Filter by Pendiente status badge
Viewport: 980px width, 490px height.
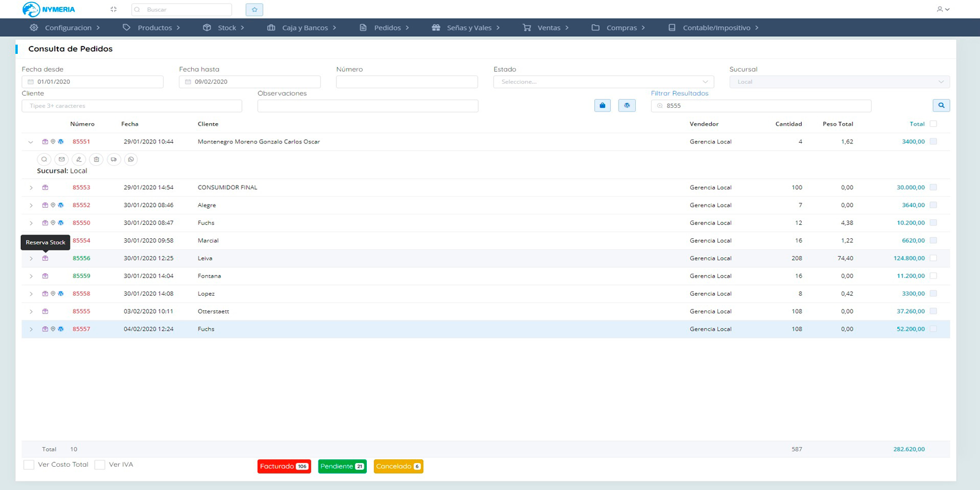point(342,466)
